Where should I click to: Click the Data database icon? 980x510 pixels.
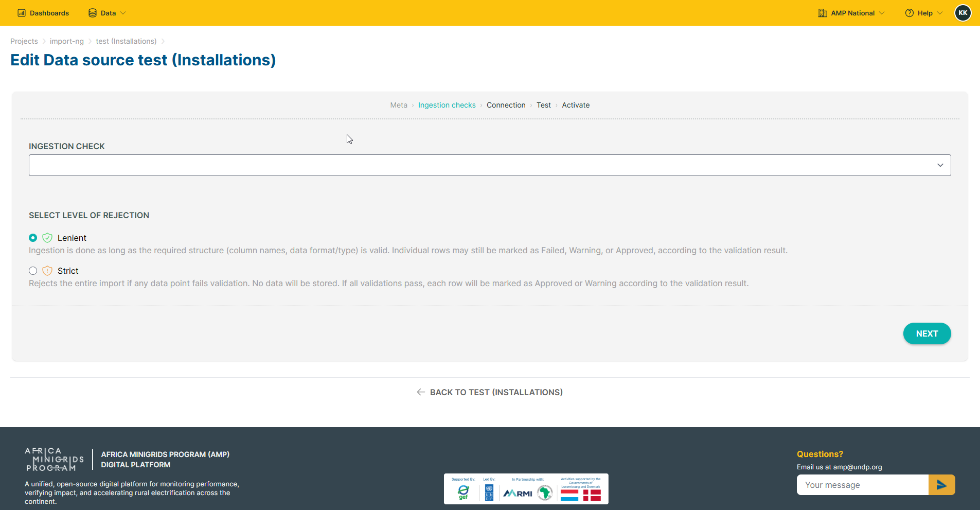93,13
